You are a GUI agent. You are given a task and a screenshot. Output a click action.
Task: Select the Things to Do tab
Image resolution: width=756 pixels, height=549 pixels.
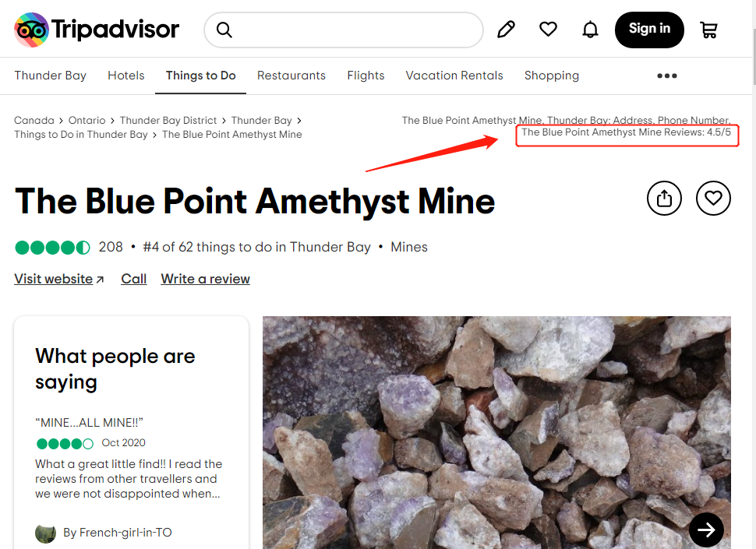point(200,76)
